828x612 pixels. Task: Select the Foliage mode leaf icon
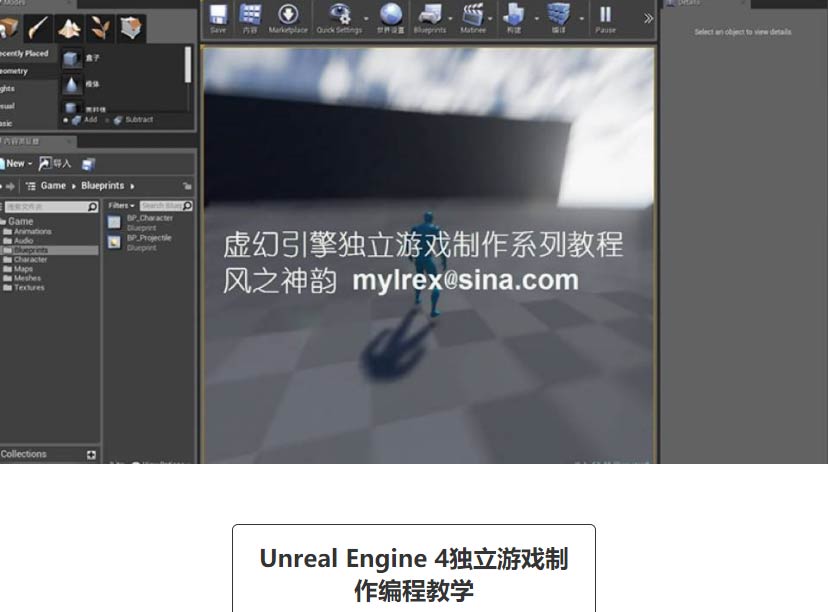tap(100, 28)
